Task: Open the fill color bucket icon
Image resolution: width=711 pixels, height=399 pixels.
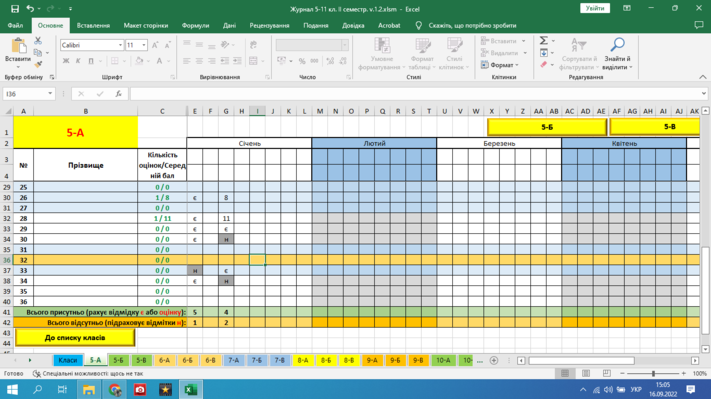Action: coord(139,61)
